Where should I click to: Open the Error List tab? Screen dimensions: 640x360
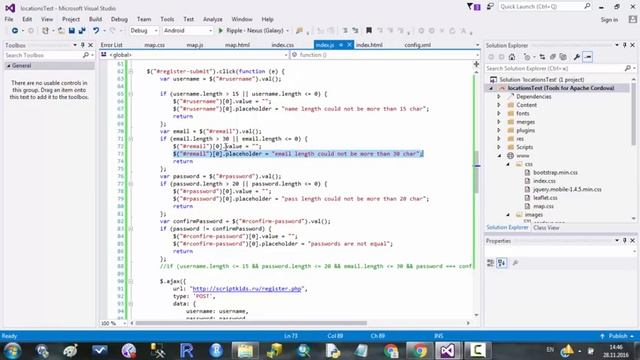(111, 45)
